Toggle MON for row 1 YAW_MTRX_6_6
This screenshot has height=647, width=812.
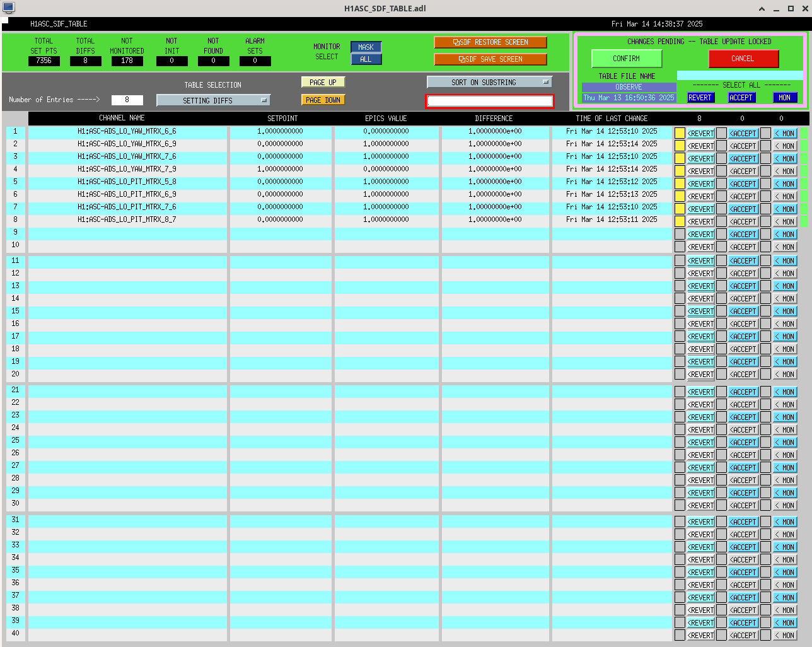coord(786,134)
